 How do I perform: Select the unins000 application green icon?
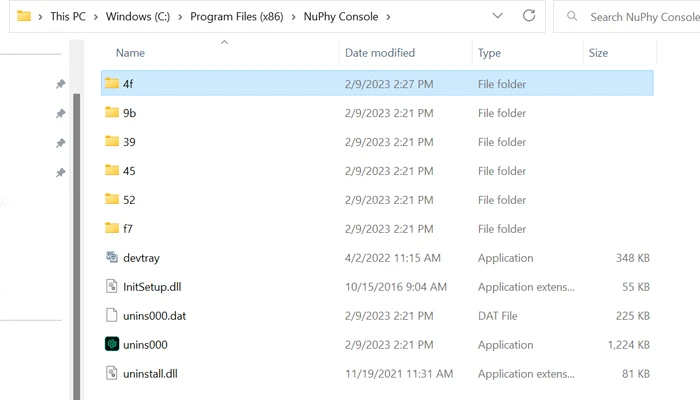click(x=112, y=345)
